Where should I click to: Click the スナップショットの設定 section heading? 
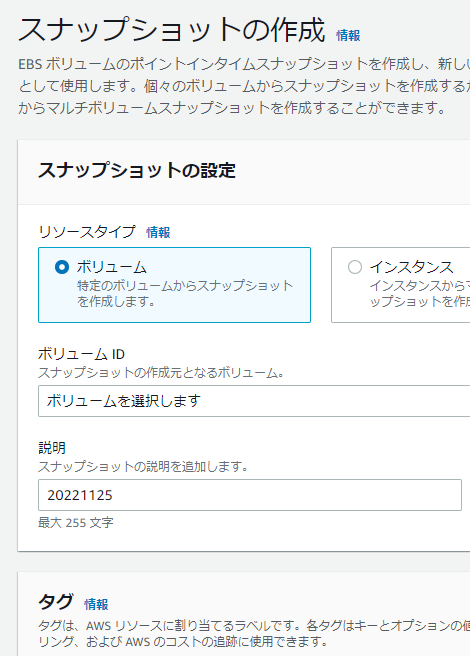click(137, 171)
